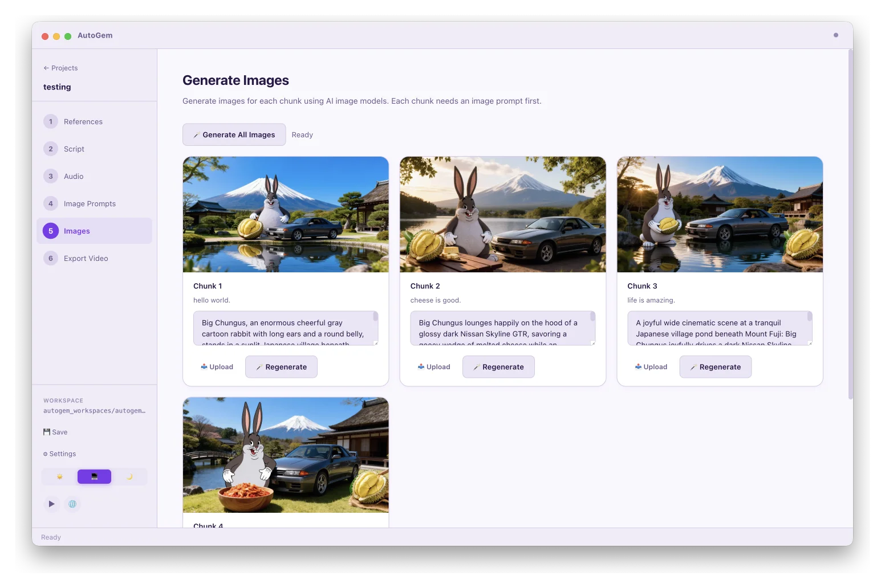
Task: Click the status bar 'Ready' text
Action: (x=51, y=537)
